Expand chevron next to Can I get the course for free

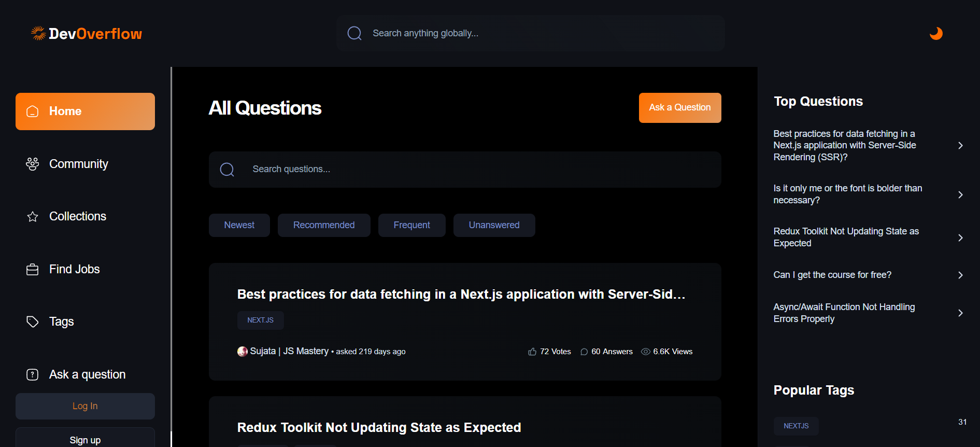960,275
